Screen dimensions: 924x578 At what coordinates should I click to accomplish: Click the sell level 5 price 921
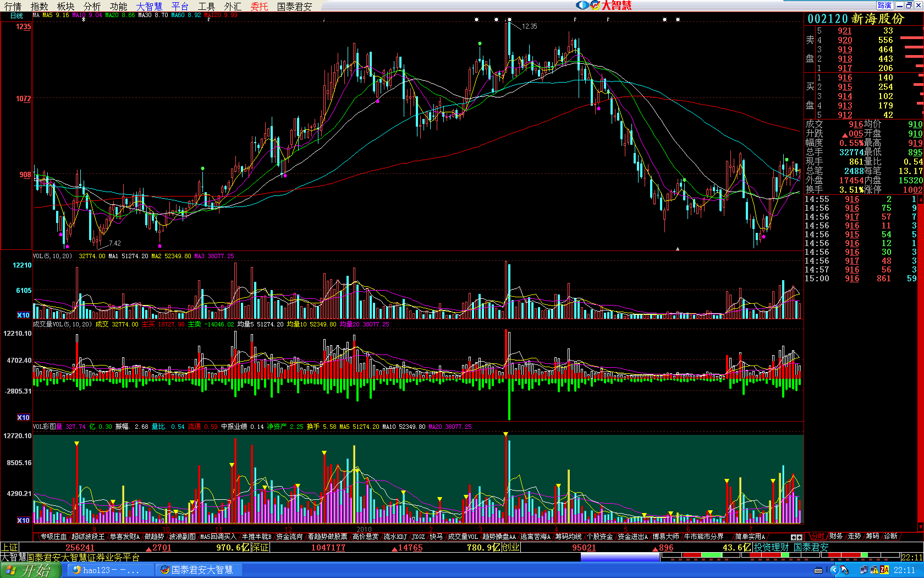tap(845, 31)
